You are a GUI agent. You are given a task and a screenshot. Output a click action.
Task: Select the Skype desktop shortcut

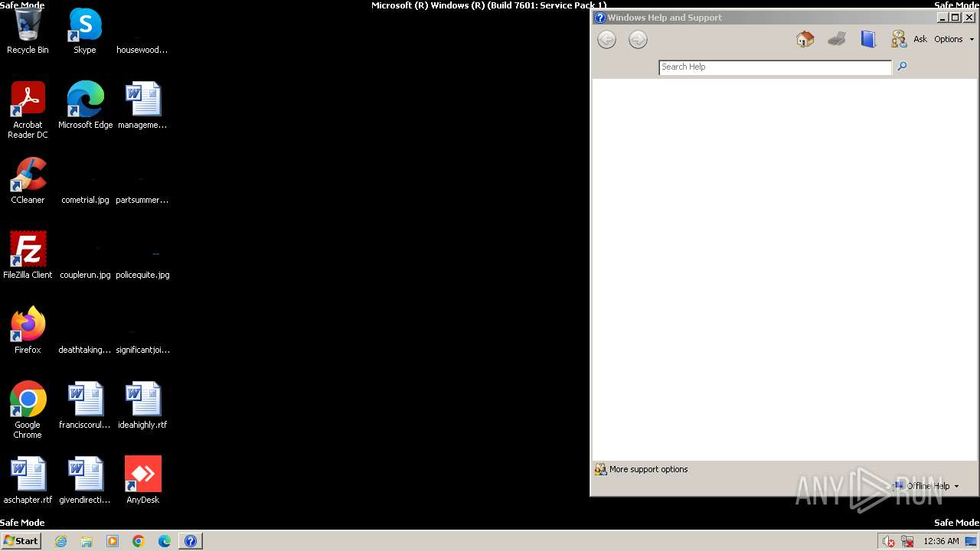click(x=85, y=32)
